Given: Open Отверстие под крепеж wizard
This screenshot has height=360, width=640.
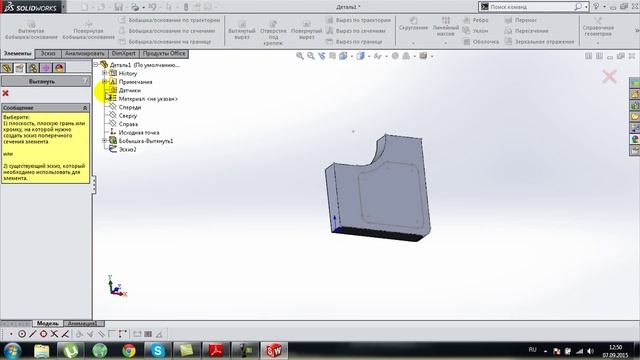Looking at the screenshot, I should tap(273, 33).
